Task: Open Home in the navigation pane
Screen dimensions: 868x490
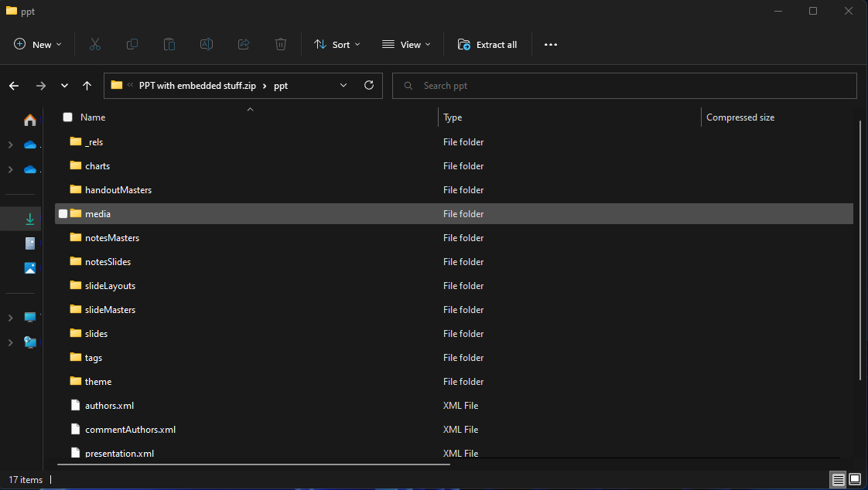Action: (x=30, y=120)
